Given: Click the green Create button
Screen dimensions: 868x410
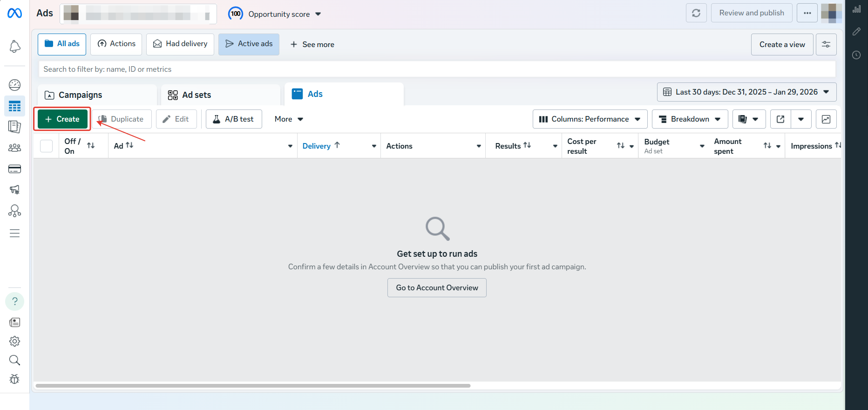Looking at the screenshot, I should 62,119.
